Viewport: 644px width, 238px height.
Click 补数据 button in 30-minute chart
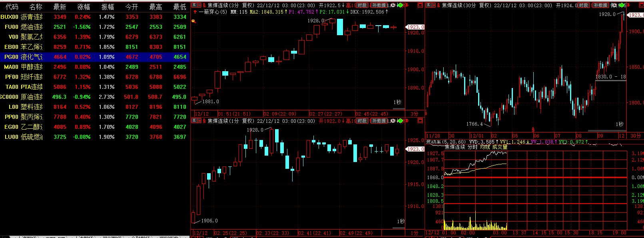point(600,5)
